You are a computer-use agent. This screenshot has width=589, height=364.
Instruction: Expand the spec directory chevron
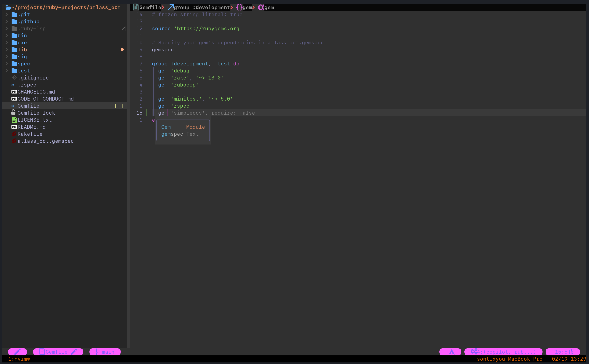coord(7,63)
